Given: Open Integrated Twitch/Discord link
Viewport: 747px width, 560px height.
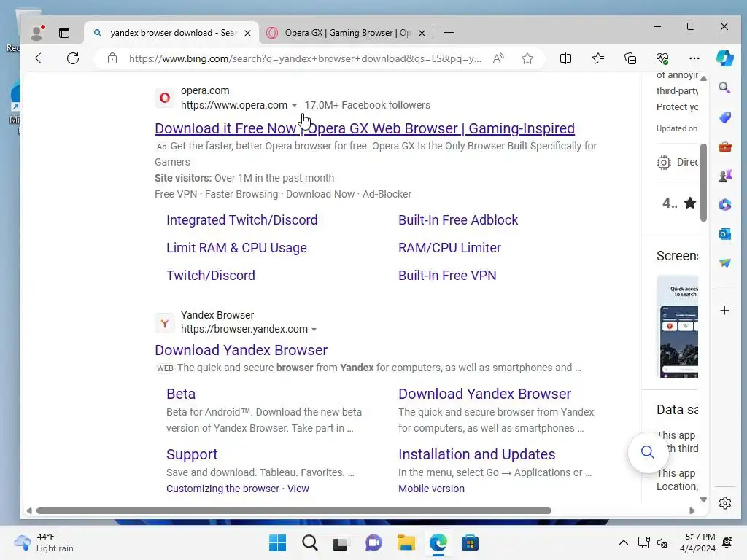Looking at the screenshot, I should pos(242,220).
